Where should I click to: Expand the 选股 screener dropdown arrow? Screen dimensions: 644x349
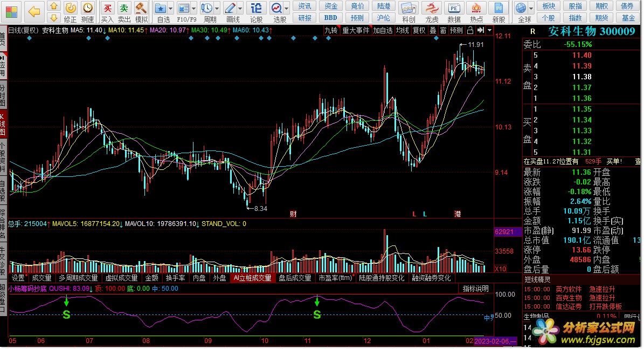287,8
